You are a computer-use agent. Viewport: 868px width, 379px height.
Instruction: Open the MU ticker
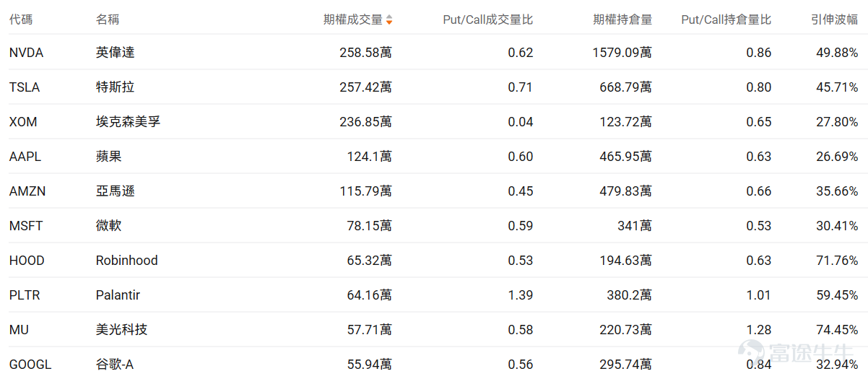[19, 330]
